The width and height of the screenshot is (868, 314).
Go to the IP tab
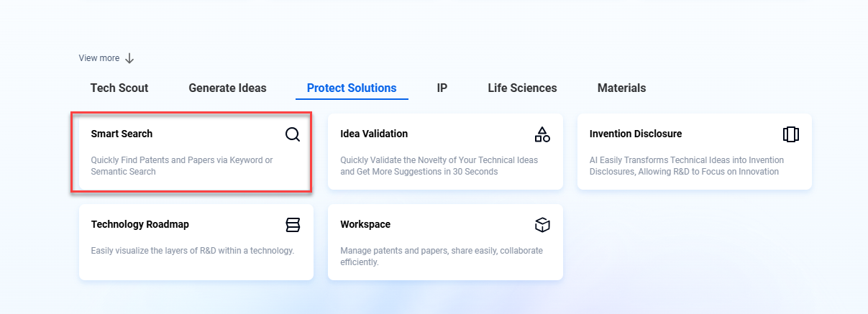pos(442,88)
